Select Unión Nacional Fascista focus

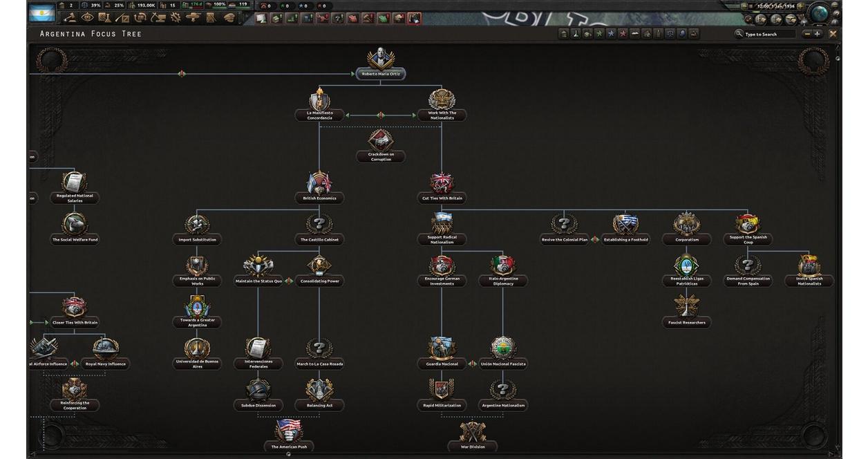coord(503,354)
